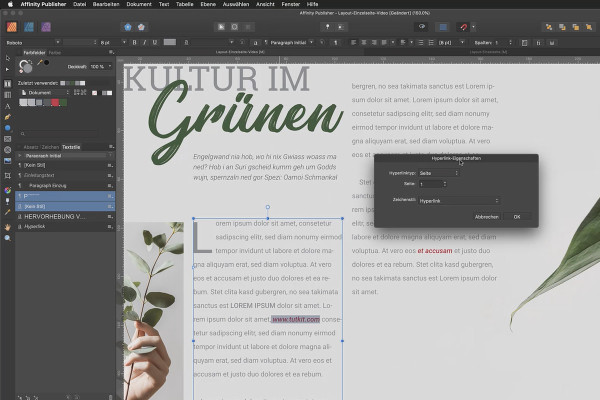This screenshot has height=400, width=600.
Task: Toggle Bold formatting
Action: 134,42
